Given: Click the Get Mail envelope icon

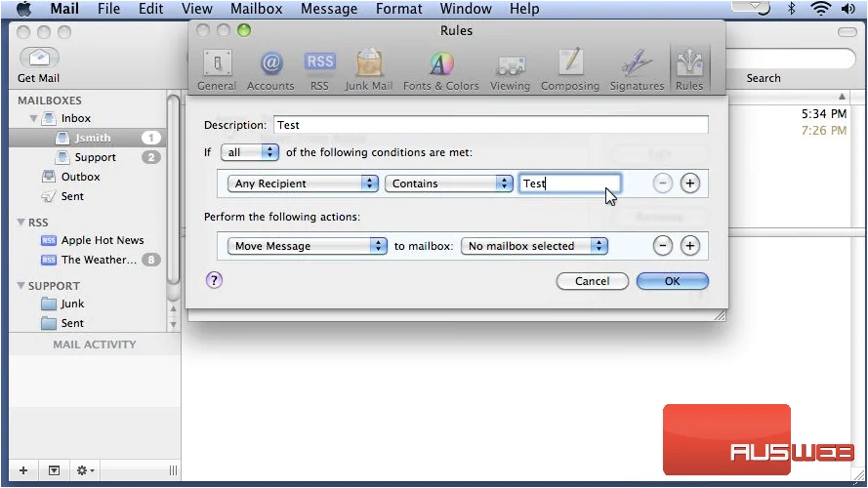Looking at the screenshot, I should point(39,58).
